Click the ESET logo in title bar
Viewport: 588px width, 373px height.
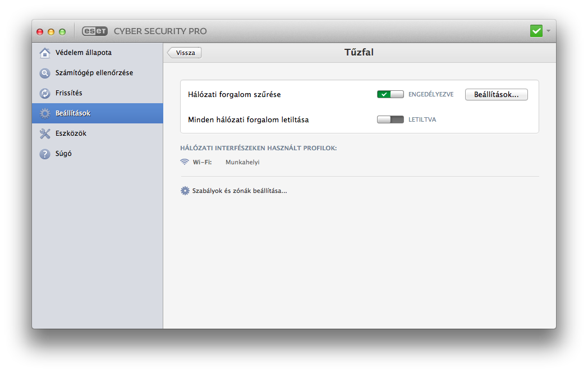[x=95, y=31]
